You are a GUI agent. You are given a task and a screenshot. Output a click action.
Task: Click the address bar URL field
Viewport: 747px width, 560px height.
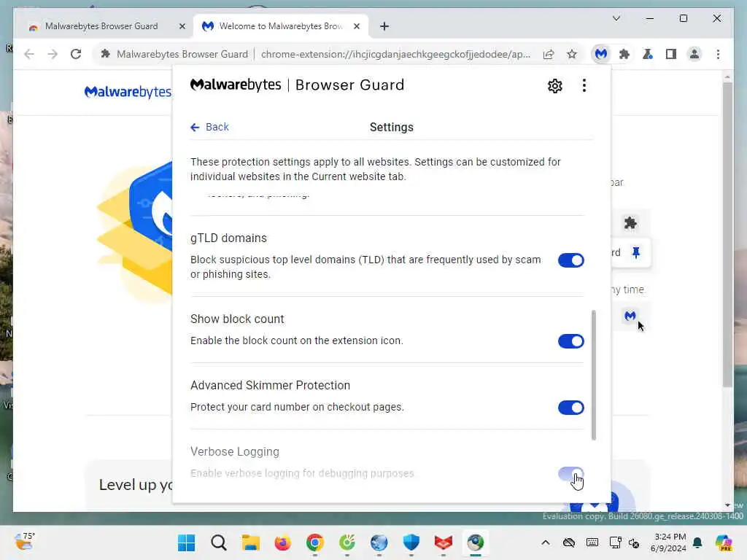[x=395, y=54]
